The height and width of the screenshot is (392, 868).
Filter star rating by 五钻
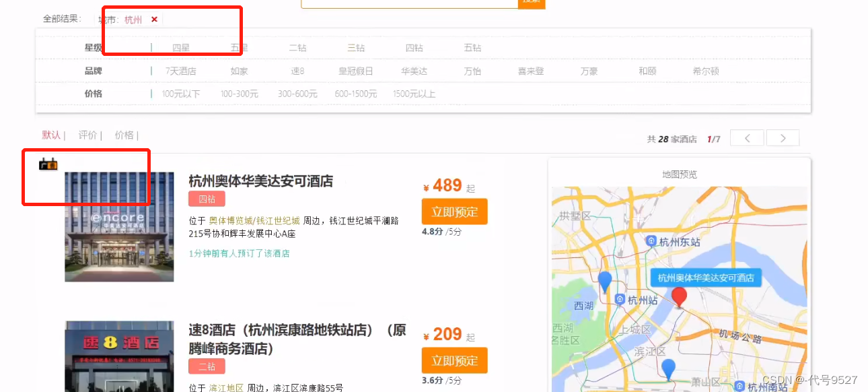472,48
